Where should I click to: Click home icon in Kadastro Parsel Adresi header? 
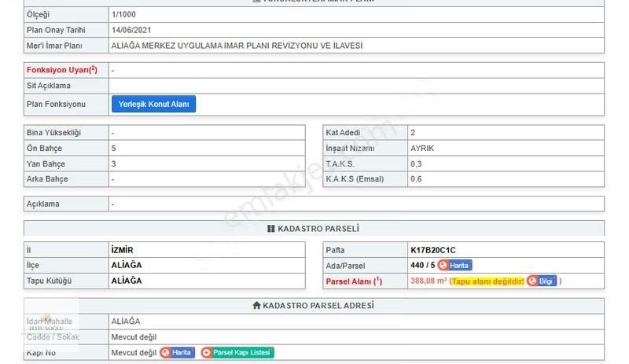click(x=256, y=305)
